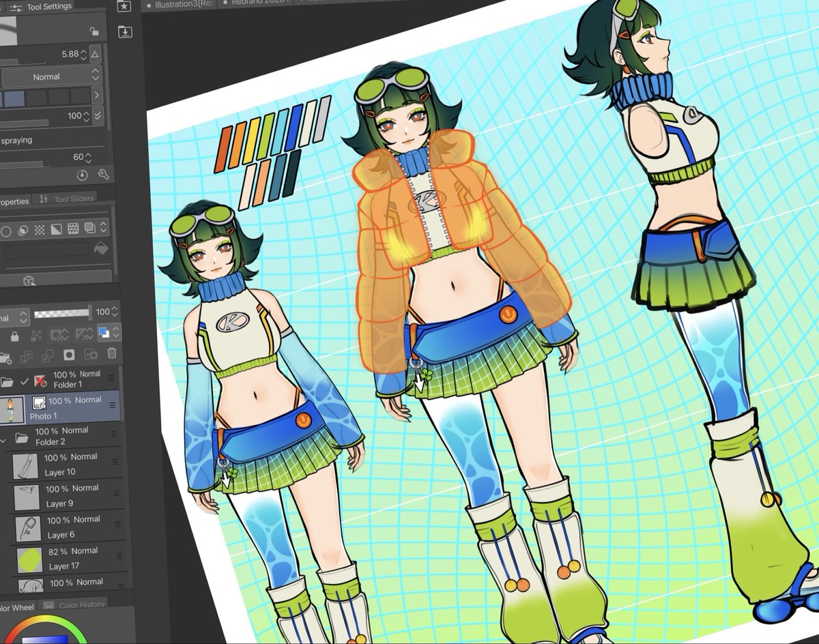Click the transfer to lower layer icon
This screenshot has height=644, width=819.
[27, 356]
